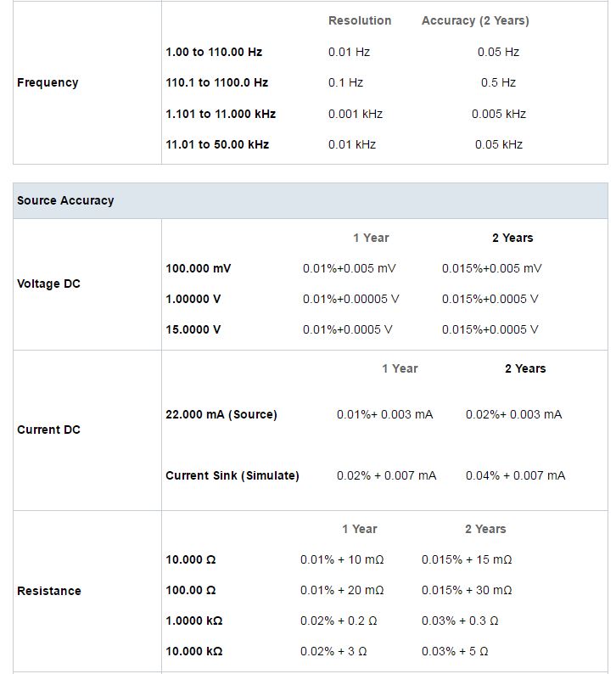Click the Current DC row label

coord(48,430)
